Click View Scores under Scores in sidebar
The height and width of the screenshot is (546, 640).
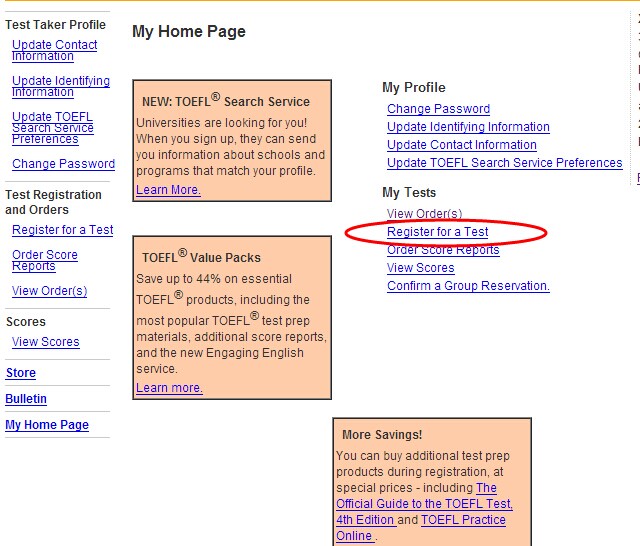click(45, 342)
